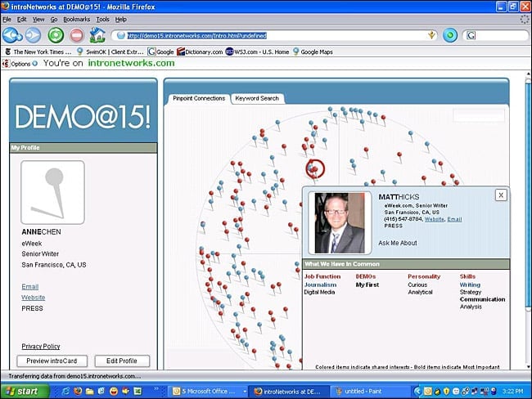Click the green Reload button

56,35
